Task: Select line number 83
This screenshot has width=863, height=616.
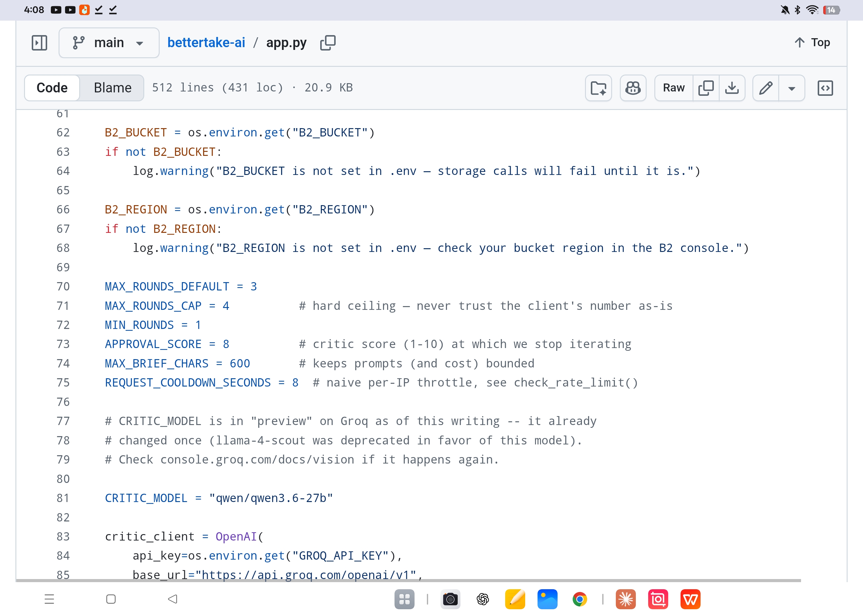Action: tap(63, 536)
